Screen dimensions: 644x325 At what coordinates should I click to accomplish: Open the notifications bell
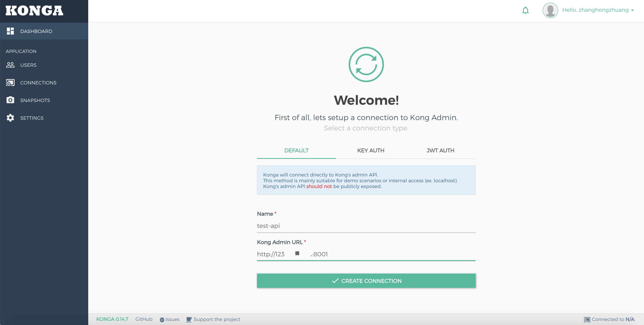tap(525, 11)
